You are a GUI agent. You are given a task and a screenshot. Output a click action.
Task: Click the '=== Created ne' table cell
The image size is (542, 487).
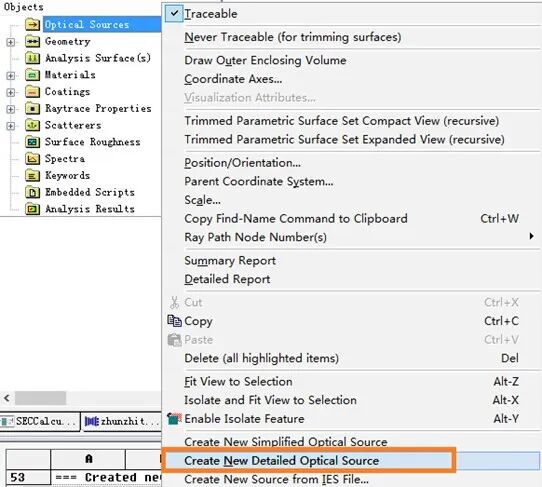pos(107,478)
